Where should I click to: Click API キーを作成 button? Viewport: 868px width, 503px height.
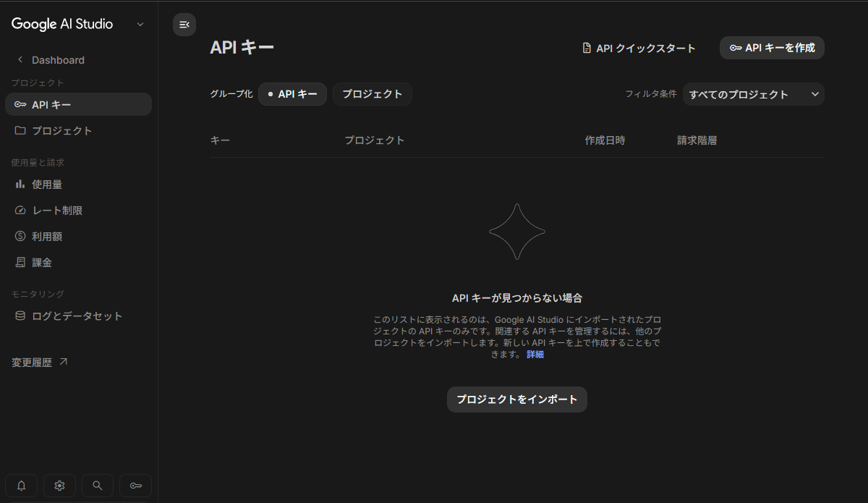click(x=772, y=48)
